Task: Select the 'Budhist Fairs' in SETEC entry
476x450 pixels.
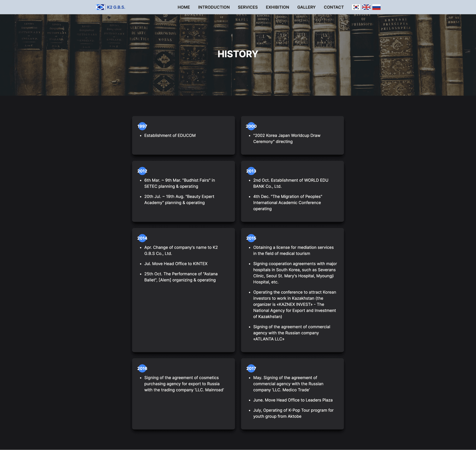Action: pos(179,183)
